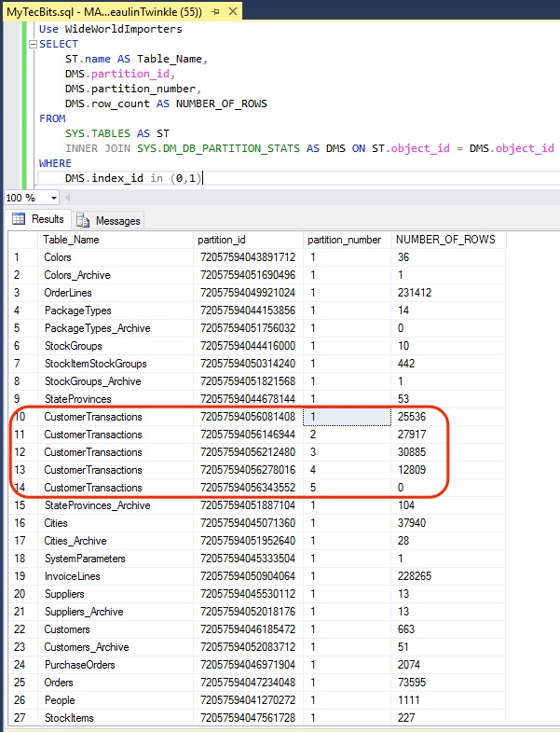Select partition_id 72057594056343552 cell
560x732 pixels.
(x=248, y=488)
